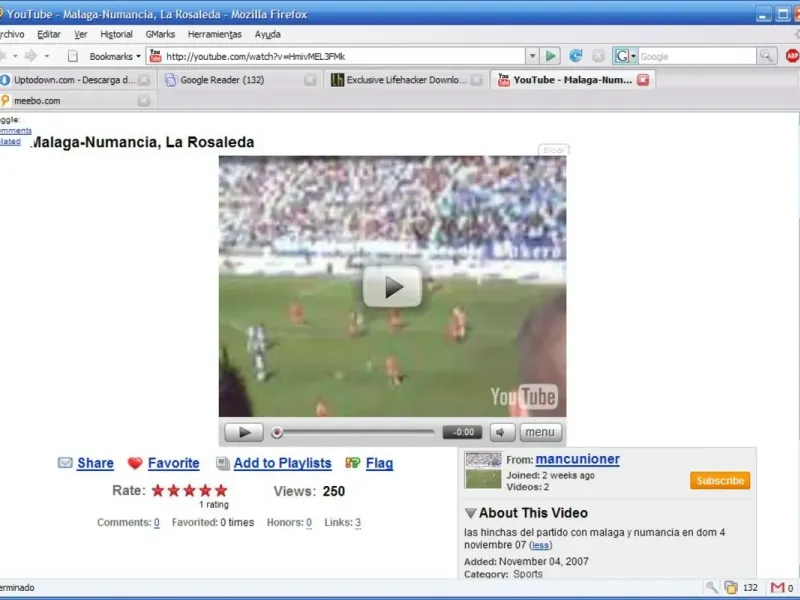The image size is (800, 600).
Task: Open the Honors count link
Action: [x=309, y=522]
